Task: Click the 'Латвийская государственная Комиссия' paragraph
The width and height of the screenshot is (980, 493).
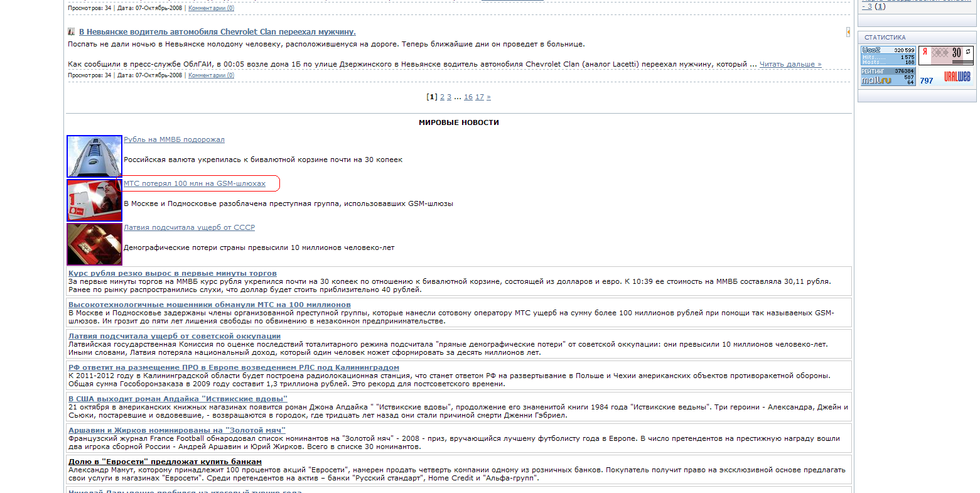Action: tap(448, 349)
